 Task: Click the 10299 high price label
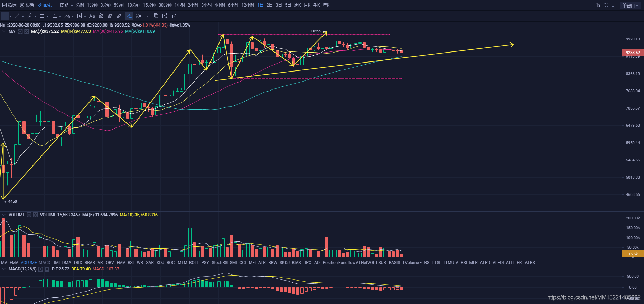point(316,31)
